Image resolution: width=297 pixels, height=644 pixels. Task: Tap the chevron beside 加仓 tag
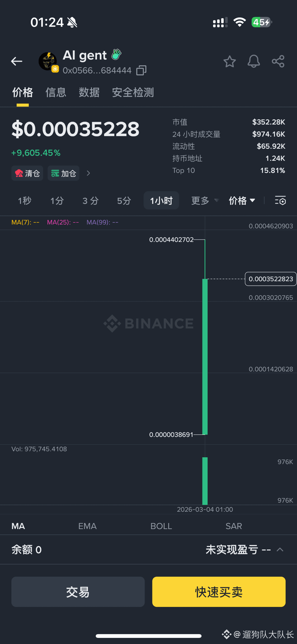(x=88, y=174)
